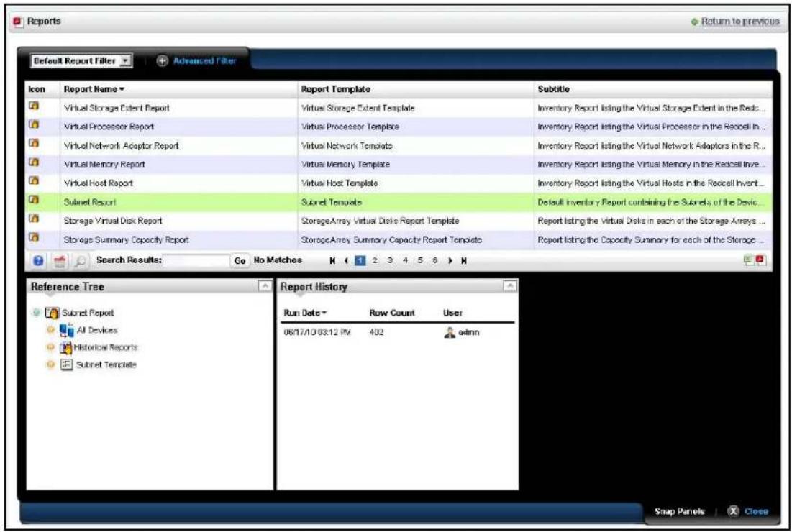Click the blue help question-mark icon
792x532 pixels.
coord(38,261)
